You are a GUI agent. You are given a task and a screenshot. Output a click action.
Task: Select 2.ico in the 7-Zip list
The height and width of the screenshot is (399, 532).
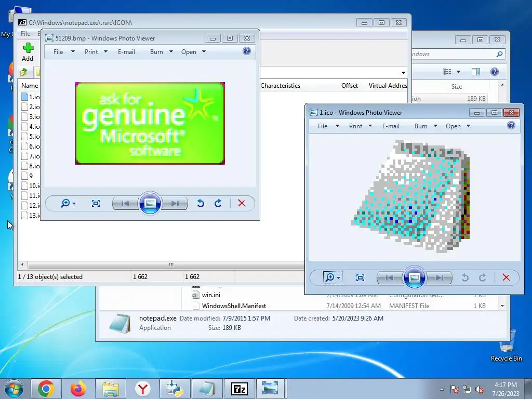(x=31, y=107)
